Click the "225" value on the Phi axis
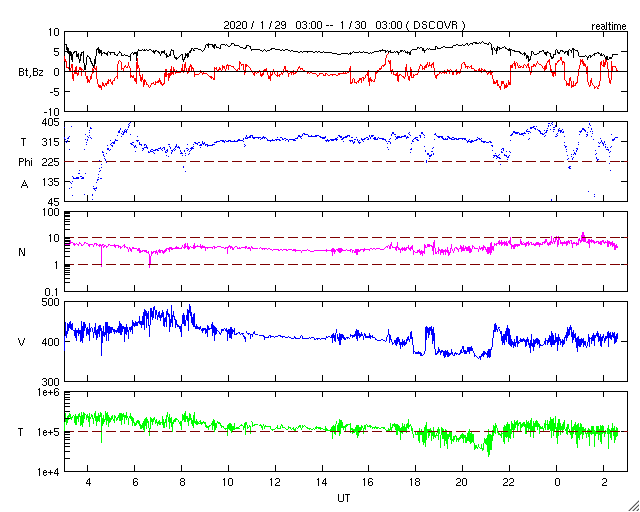This screenshot has width=640, height=512. coord(51,162)
